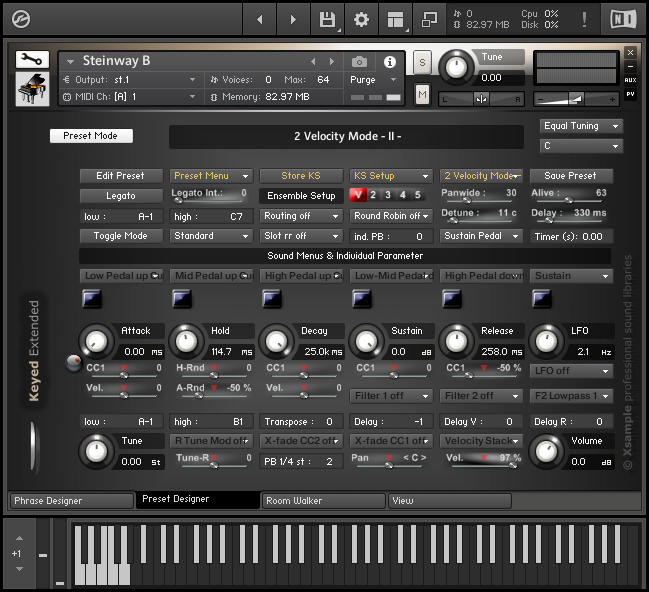Open the Preset Menu dropdown
The image size is (649, 592).
[x=211, y=176]
